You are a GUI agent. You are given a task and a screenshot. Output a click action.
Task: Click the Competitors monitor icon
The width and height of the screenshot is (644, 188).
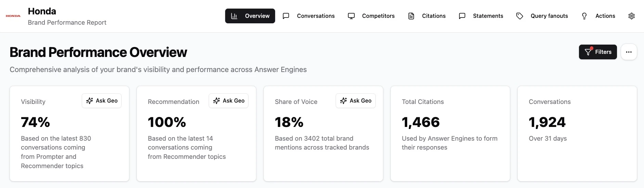(351, 16)
